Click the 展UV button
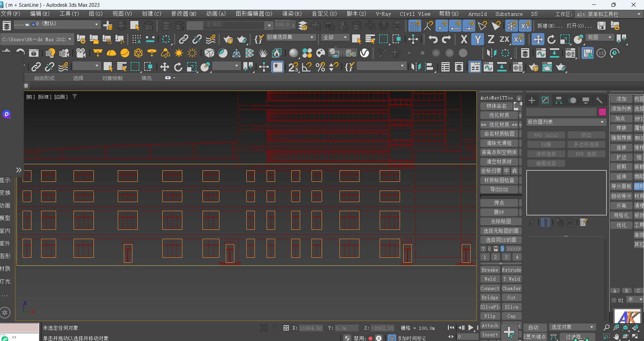The image size is (644, 341). (499, 212)
